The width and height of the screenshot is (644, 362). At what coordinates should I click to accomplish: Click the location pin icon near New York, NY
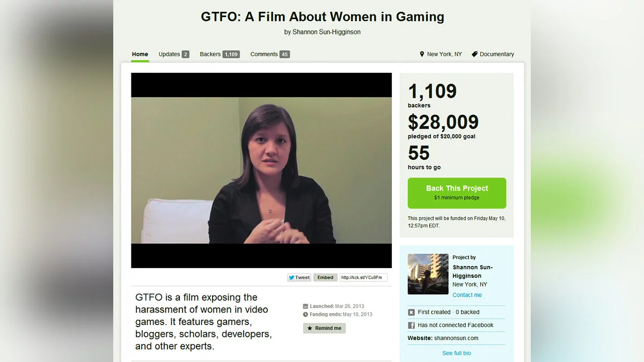[422, 54]
